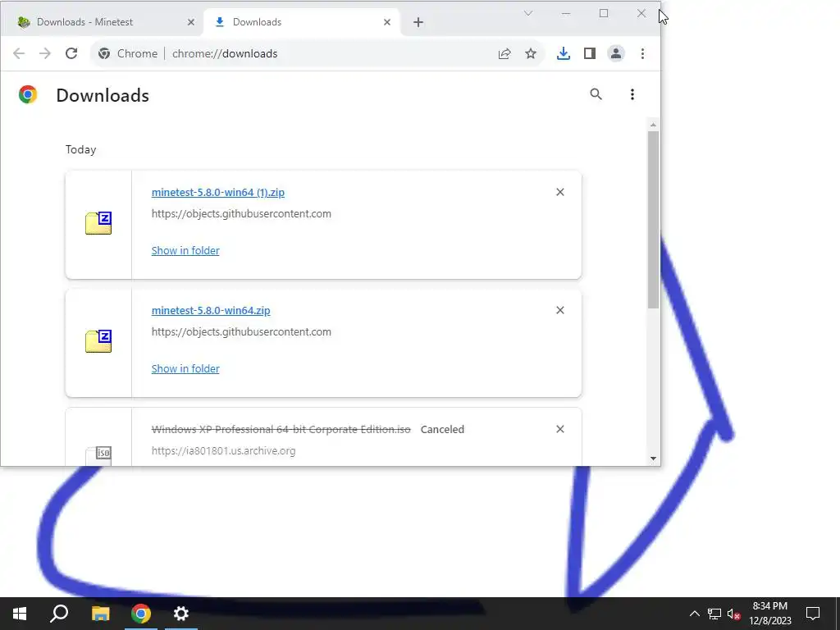Open File Explorer from taskbar

click(x=100, y=614)
